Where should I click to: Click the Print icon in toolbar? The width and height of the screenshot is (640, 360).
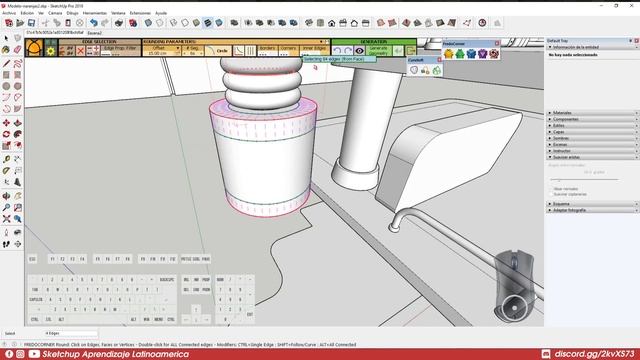[119, 23]
